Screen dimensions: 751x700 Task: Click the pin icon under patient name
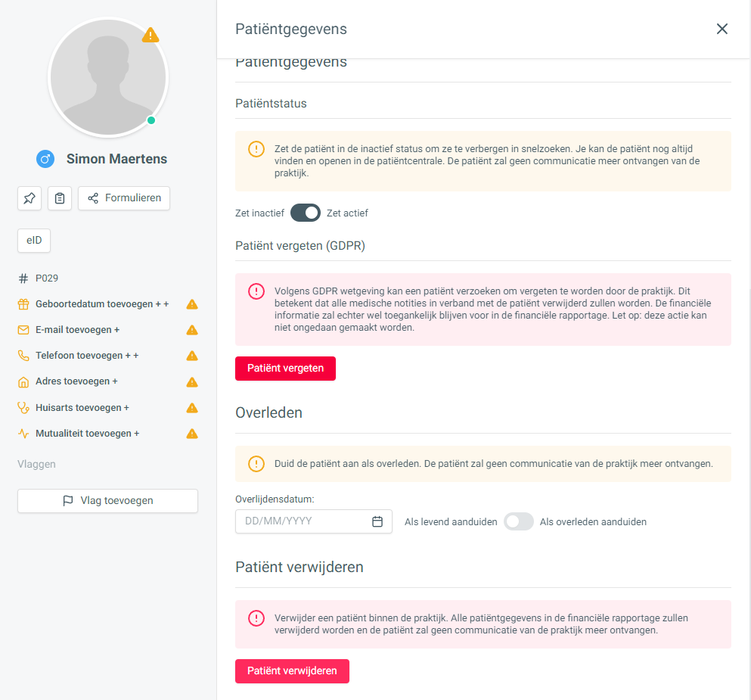[29, 198]
